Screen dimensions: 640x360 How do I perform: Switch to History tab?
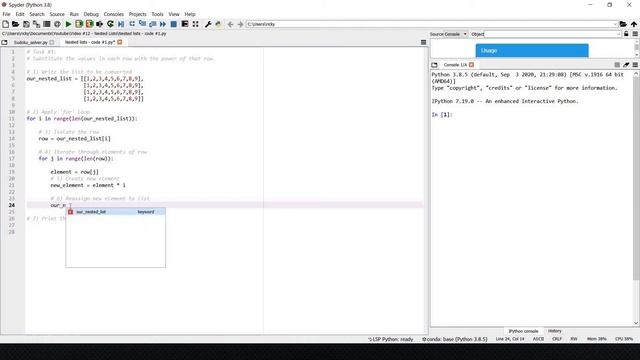pyautogui.click(x=555, y=331)
